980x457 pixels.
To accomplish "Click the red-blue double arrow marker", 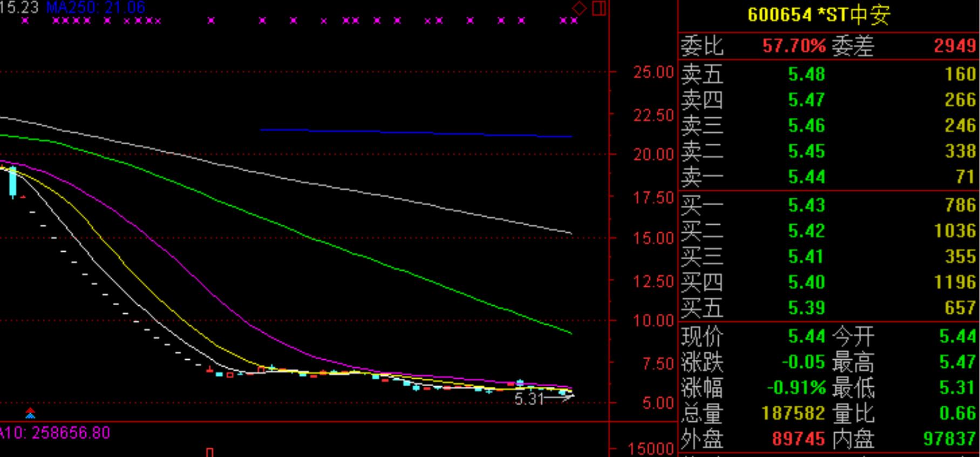I will click(x=30, y=414).
